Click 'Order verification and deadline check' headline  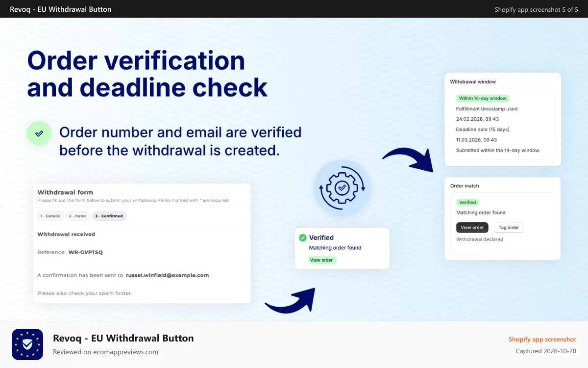147,74
